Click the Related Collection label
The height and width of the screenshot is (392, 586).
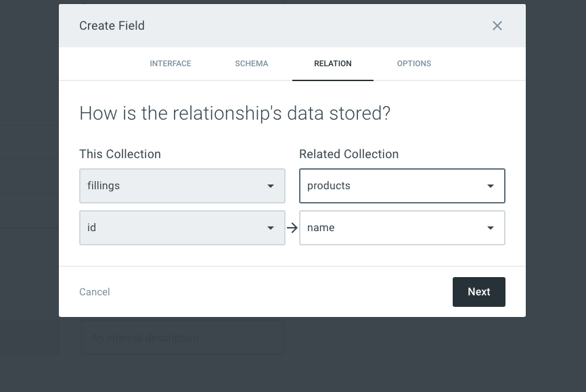click(x=349, y=154)
